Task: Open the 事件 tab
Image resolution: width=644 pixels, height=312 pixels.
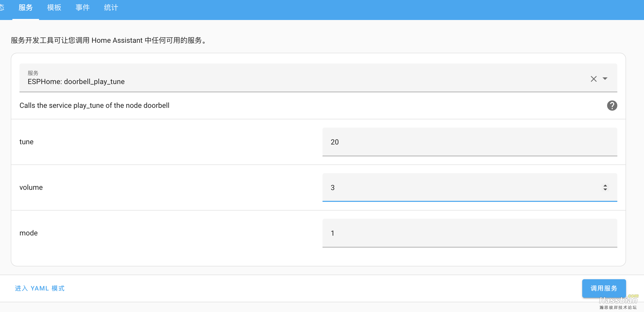Action: [83, 8]
